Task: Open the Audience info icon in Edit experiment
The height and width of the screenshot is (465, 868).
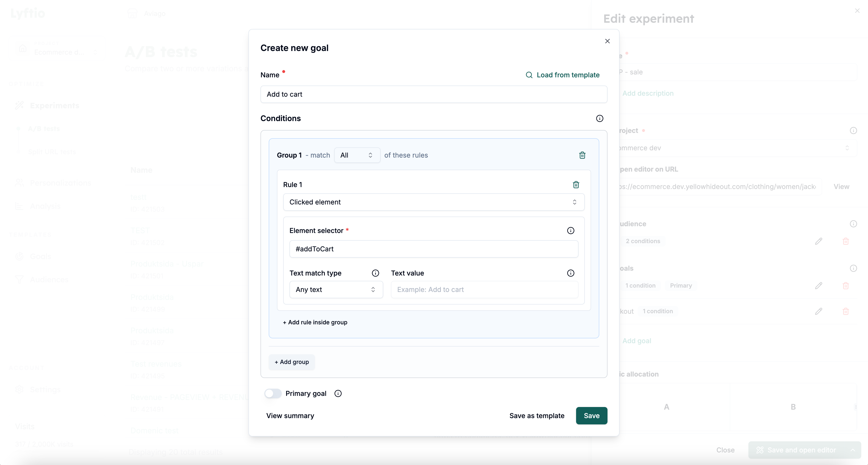Action: [x=853, y=224]
